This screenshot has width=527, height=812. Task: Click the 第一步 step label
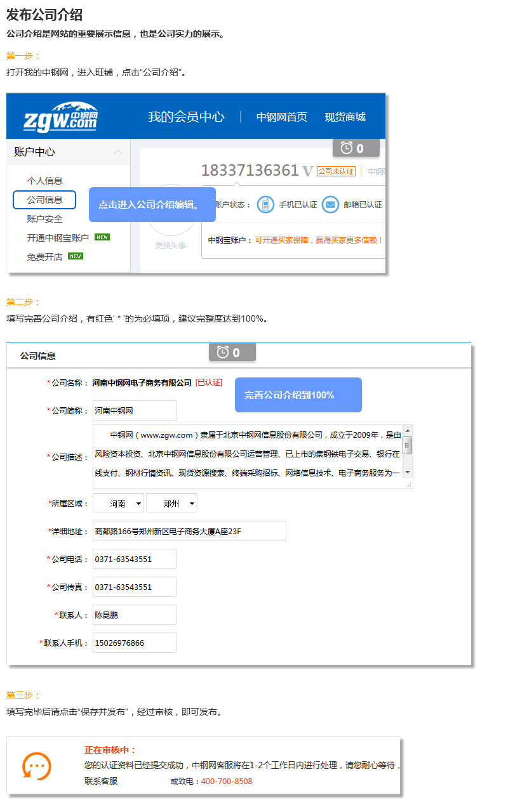click(23, 56)
